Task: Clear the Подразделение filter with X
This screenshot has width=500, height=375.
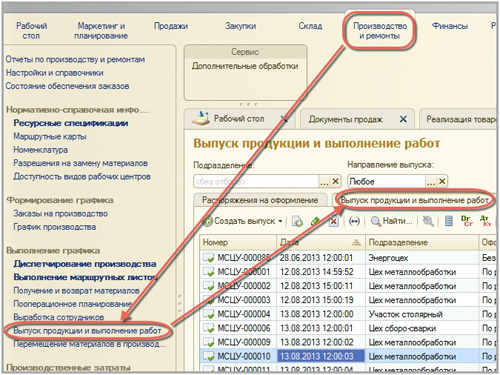Action: click(x=335, y=182)
